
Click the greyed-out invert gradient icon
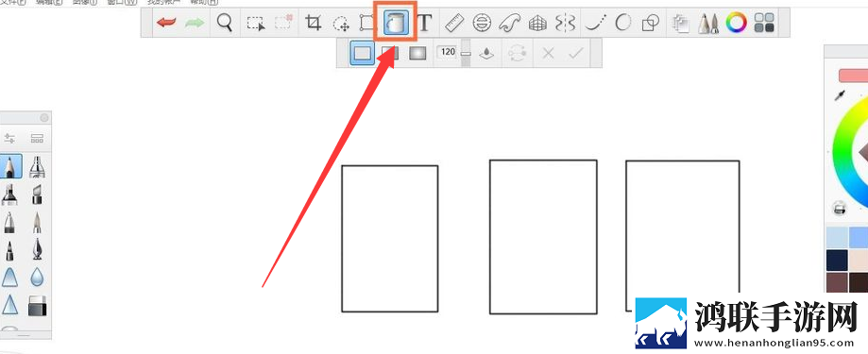pyautogui.click(x=517, y=54)
